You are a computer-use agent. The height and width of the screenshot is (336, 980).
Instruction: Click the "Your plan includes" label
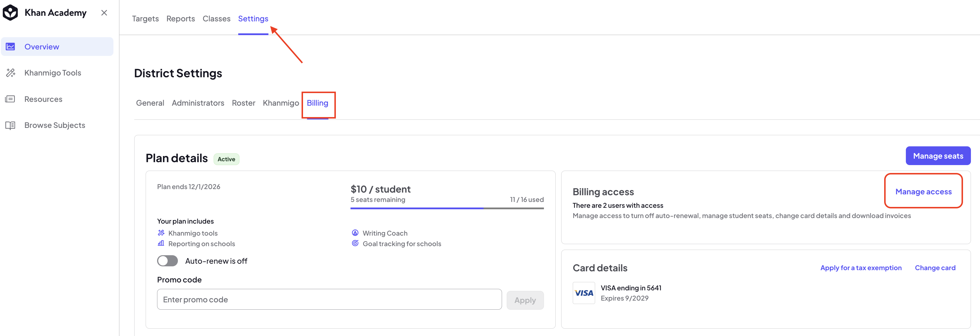pos(185,221)
